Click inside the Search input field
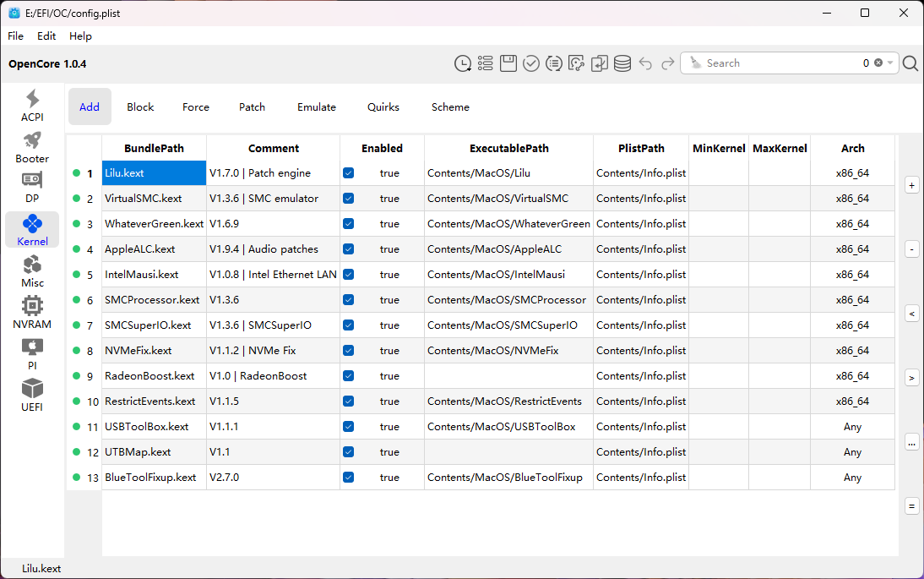 777,63
